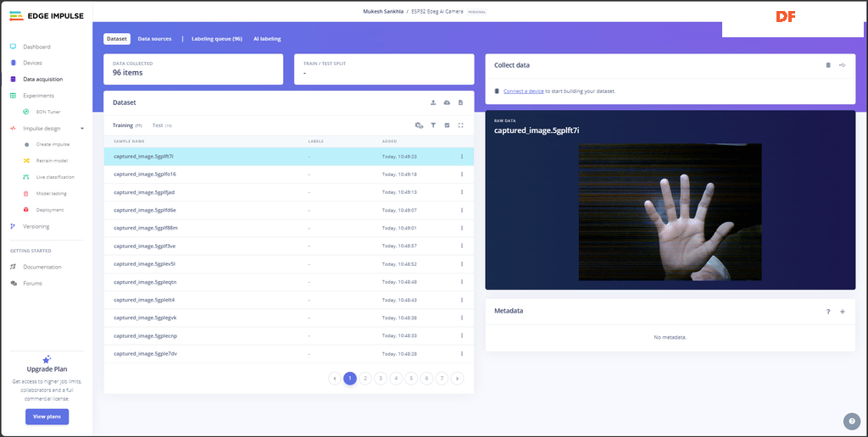Click the ESP32 Edeg AI Camera project name
Image resolution: width=868 pixels, height=437 pixels.
tap(437, 12)
